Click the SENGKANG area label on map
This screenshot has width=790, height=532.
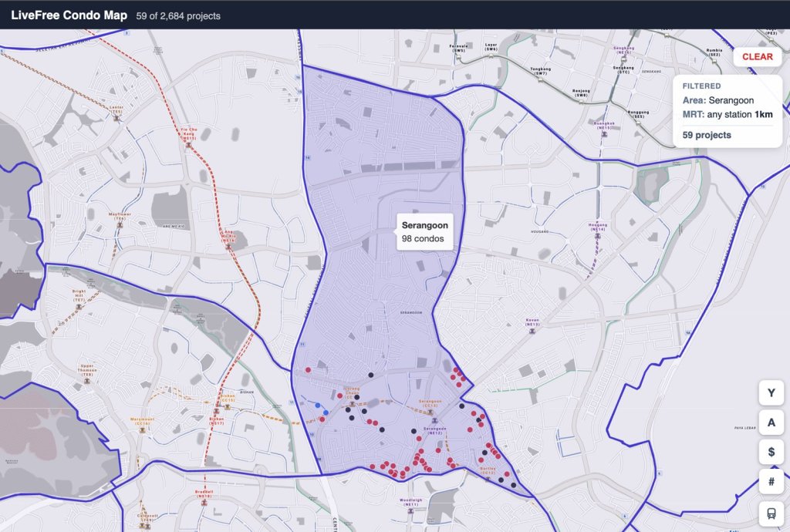tap(651, 72)
